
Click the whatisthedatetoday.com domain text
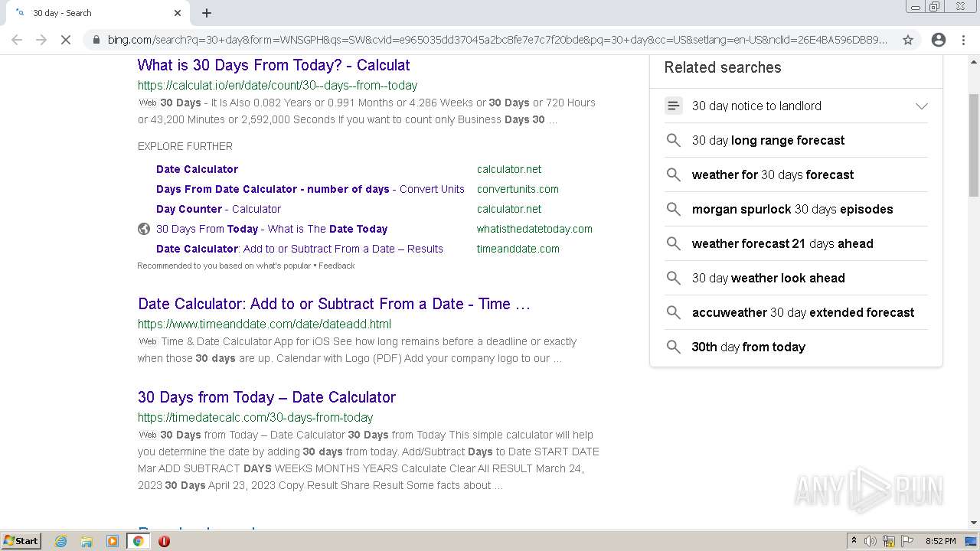click(x=534, y=229)
